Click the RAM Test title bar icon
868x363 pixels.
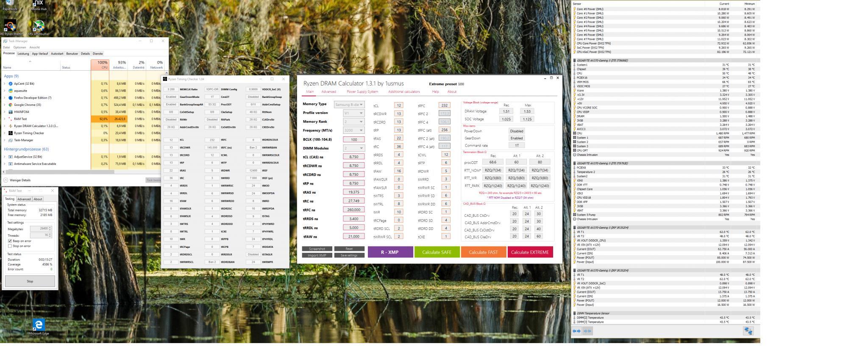pyautogui.click(x=6, y=191)
